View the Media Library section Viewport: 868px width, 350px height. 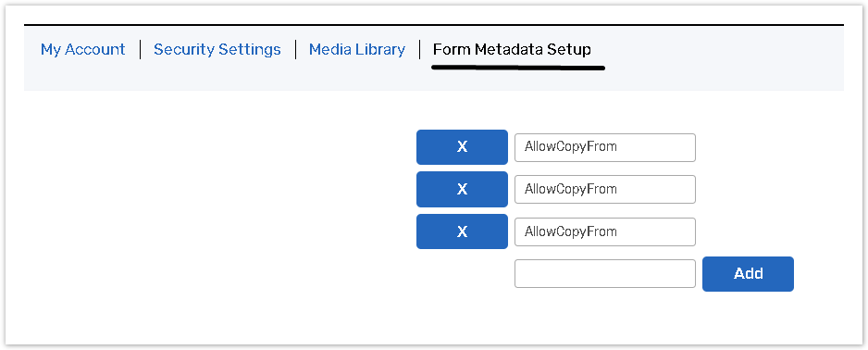coord(357,50)
